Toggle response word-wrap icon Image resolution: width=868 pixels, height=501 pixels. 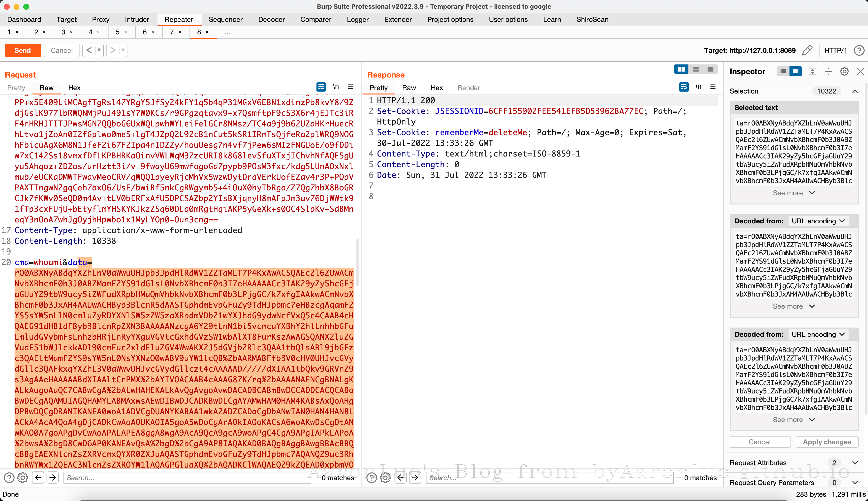[x=684, y=87]
